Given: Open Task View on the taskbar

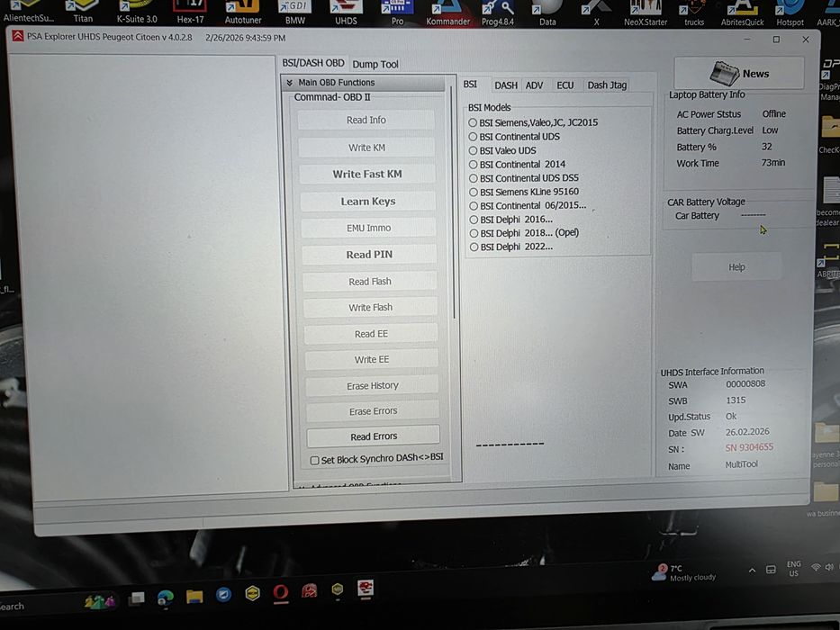Looking at the screenshot, I should (137, 598).
